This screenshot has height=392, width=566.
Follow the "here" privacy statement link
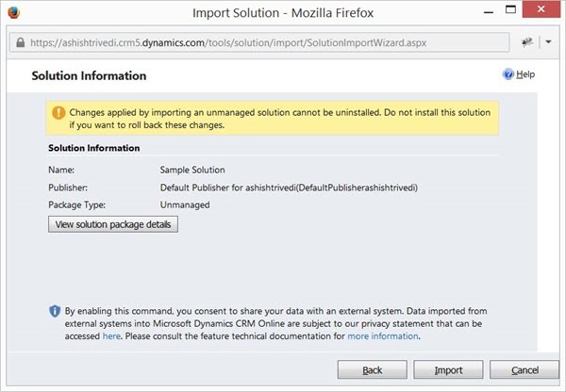tap(111, 335)
